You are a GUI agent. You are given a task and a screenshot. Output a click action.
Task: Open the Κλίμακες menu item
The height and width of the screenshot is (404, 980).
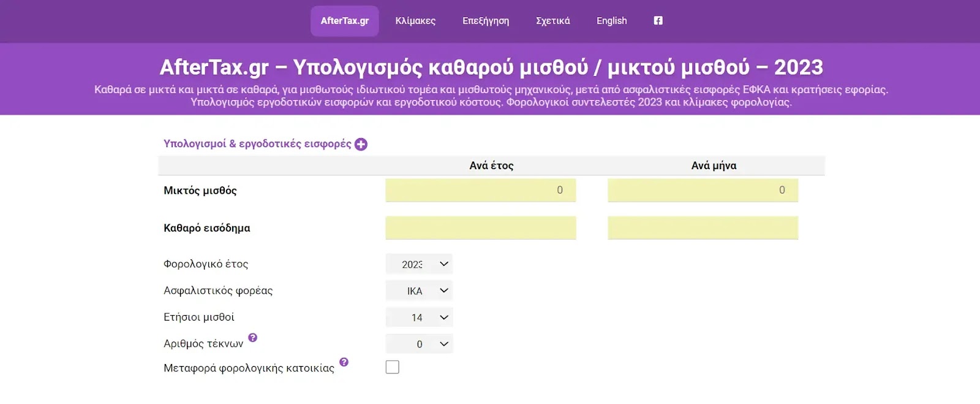(415, 21)
